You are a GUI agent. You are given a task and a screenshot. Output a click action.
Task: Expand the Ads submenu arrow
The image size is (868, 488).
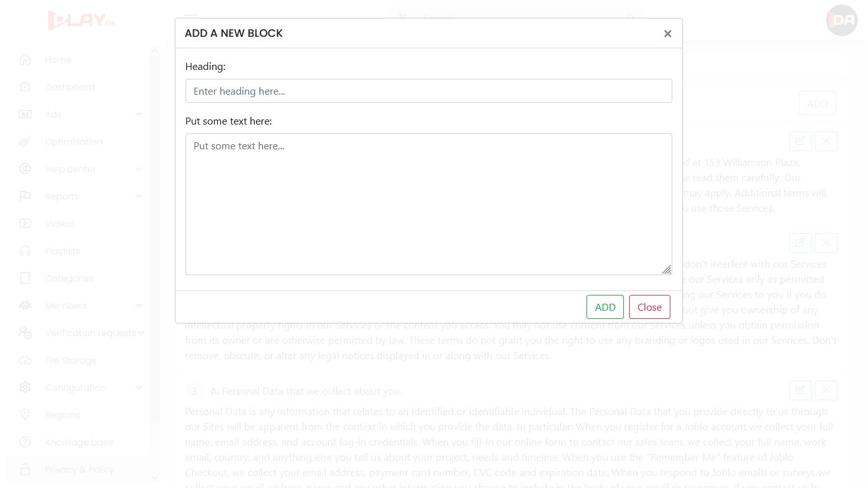(139, 114)
